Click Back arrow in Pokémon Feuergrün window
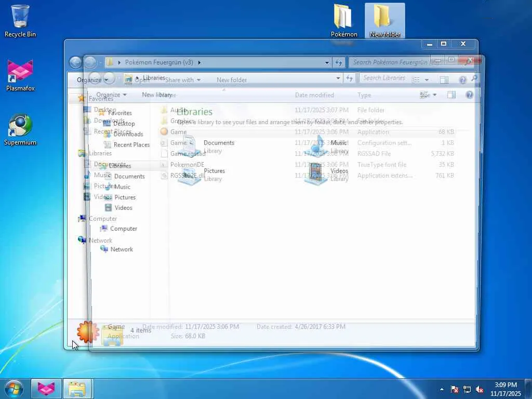This screenshot has height=399, width=532. pos(75,62)
